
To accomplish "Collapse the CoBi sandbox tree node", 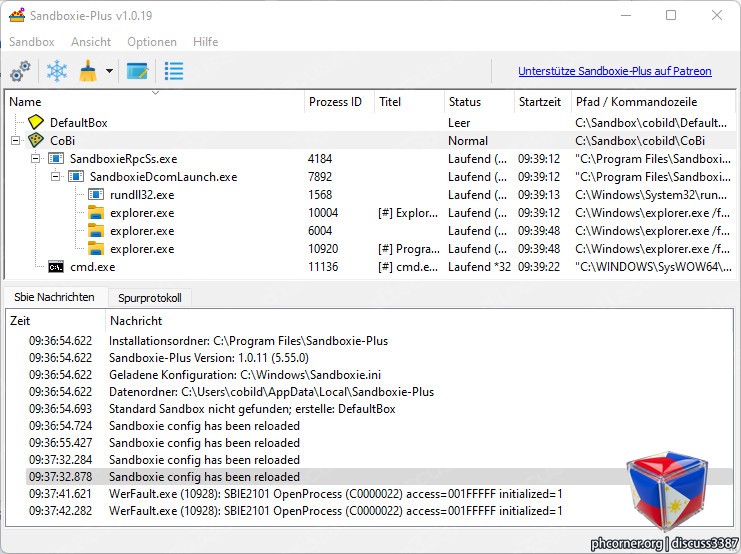I will 16,140.
